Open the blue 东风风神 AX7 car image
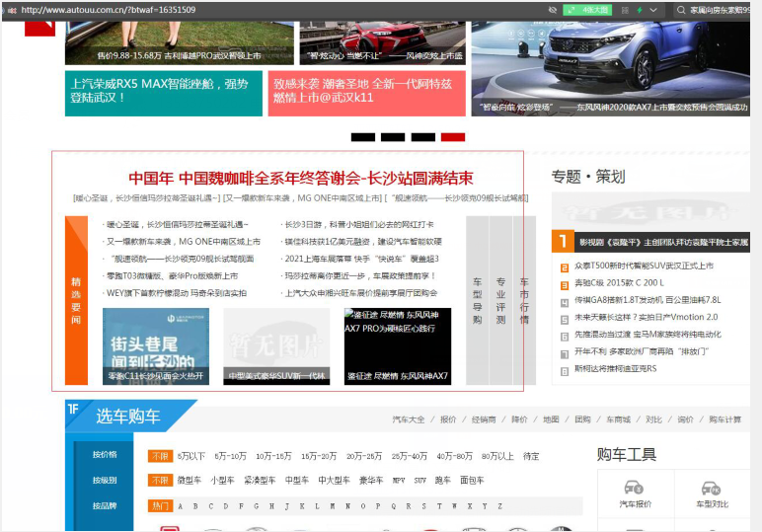762x532 pixels. [610, 68]
